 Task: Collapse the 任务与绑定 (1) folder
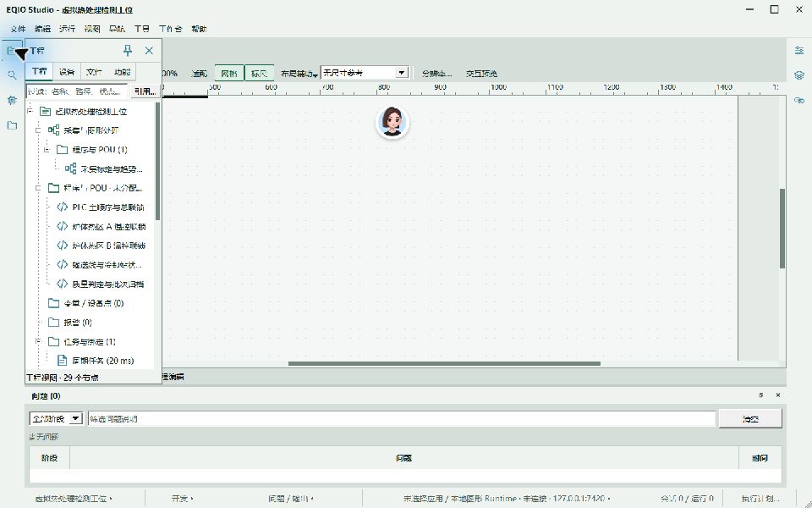tap(38, 341)
